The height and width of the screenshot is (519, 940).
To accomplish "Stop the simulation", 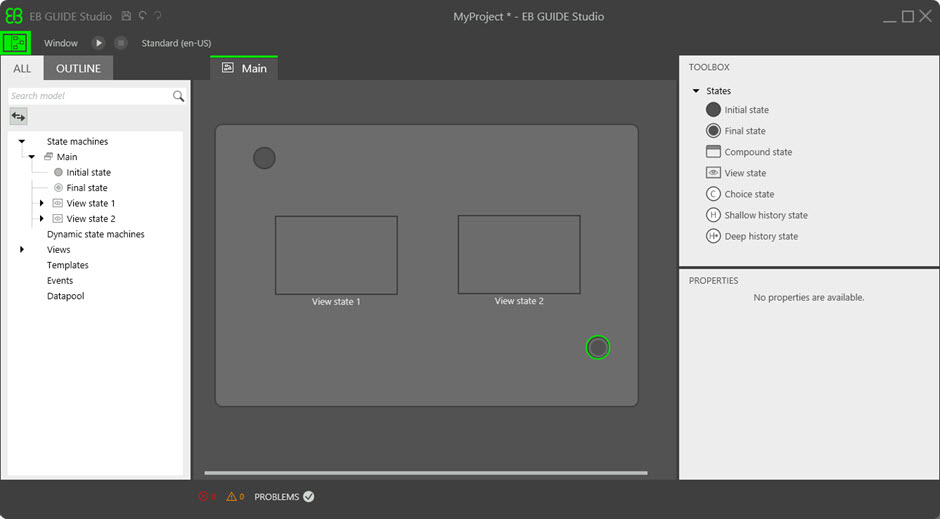I will (x=121, y=43).
